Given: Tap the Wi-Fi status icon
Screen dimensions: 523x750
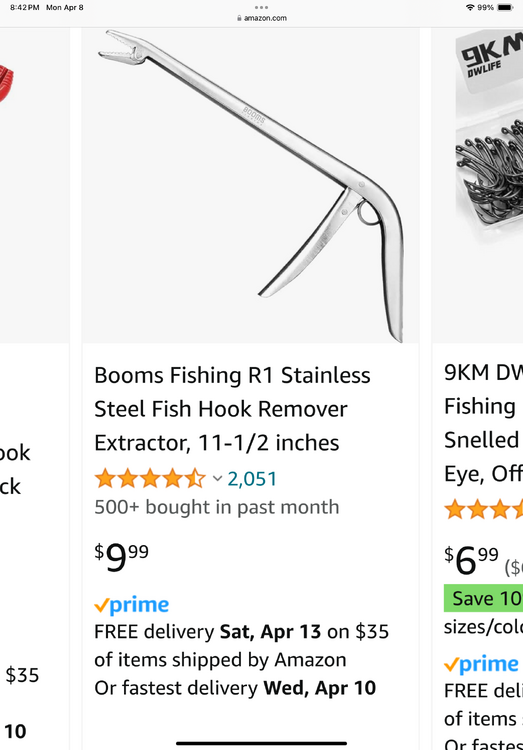Looking at the screenshot, I should 470,8.
